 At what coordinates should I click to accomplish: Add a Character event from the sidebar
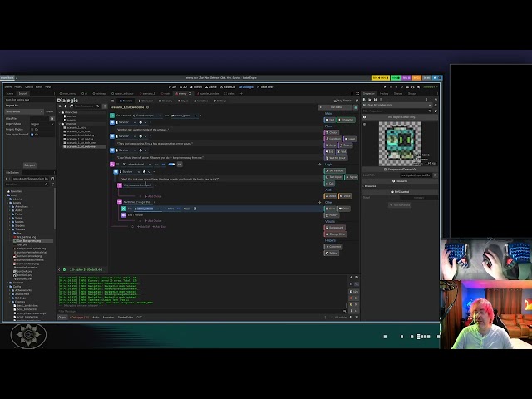click(x=346, y=120)
